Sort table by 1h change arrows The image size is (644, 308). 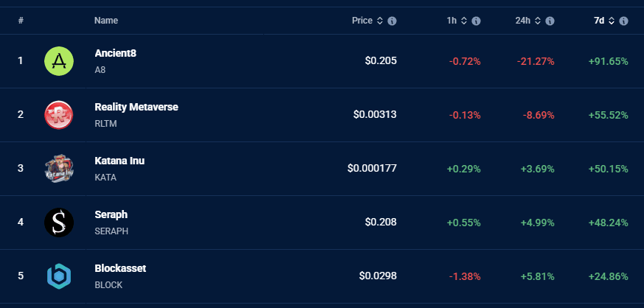pyautogui.click(x=464, y=21)
